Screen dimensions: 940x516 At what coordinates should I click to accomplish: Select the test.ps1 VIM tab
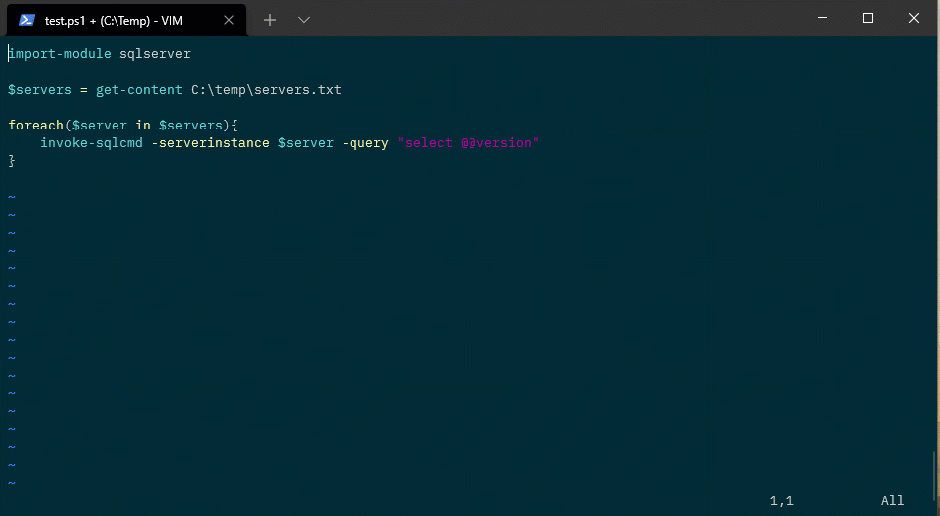[x=120, y=19]
